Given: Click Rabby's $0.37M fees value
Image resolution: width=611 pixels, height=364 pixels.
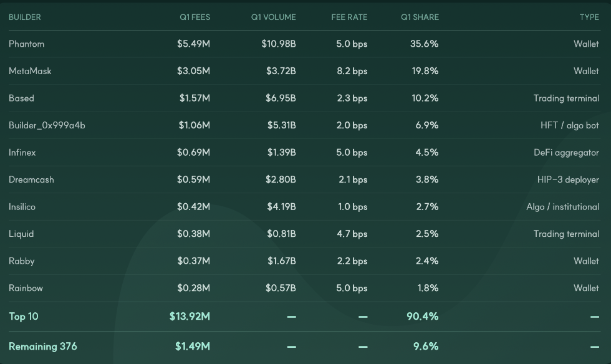Looking at the screenshot, I should pyautogui.click(x=194, y=261).
